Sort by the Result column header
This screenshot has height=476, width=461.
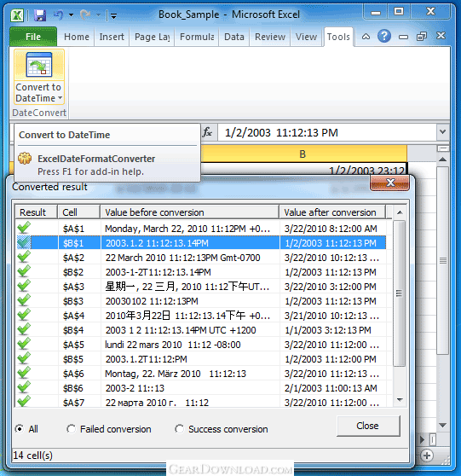pyautogui.click(x=37, y=212)
